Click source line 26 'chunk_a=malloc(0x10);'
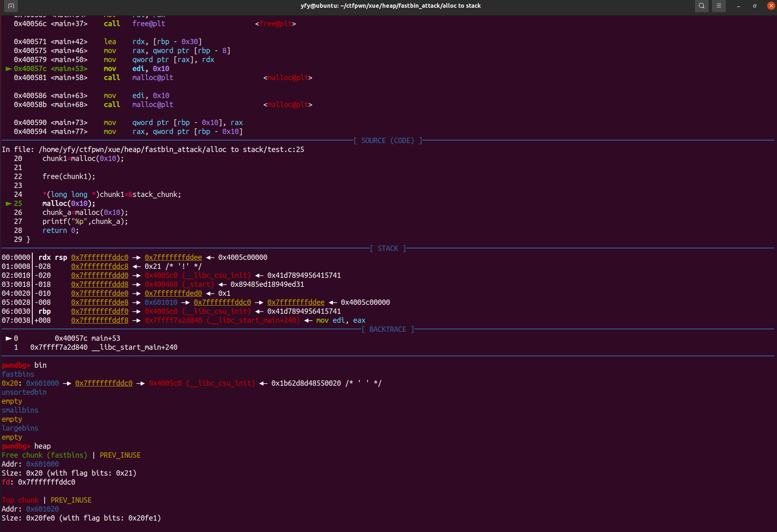The width and height of the screenshot is (777, 532). 85,212
